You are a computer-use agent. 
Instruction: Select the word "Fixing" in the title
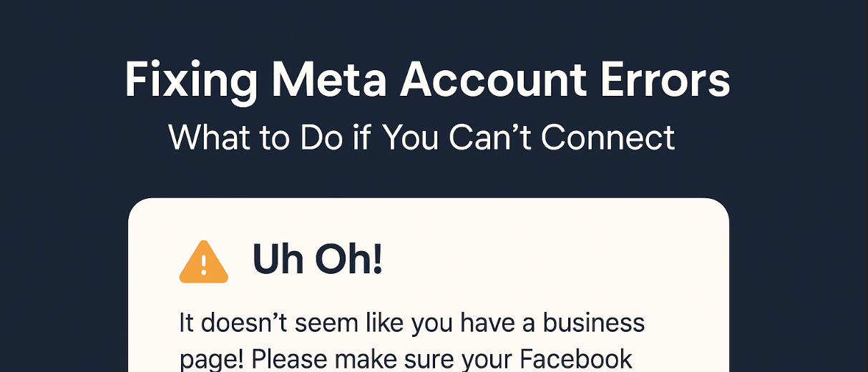pos(191,80)
